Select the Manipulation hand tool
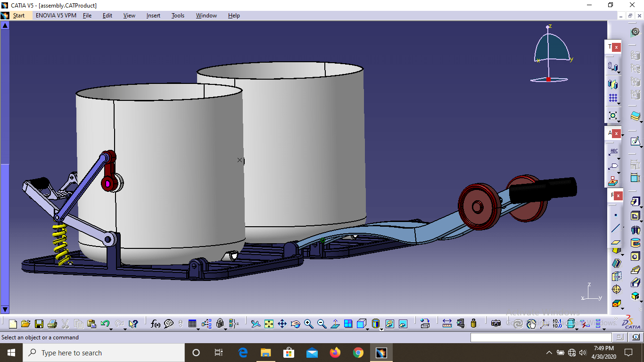Image resolution: width=644 pixels, height=362 pixels. coord(531,324)
